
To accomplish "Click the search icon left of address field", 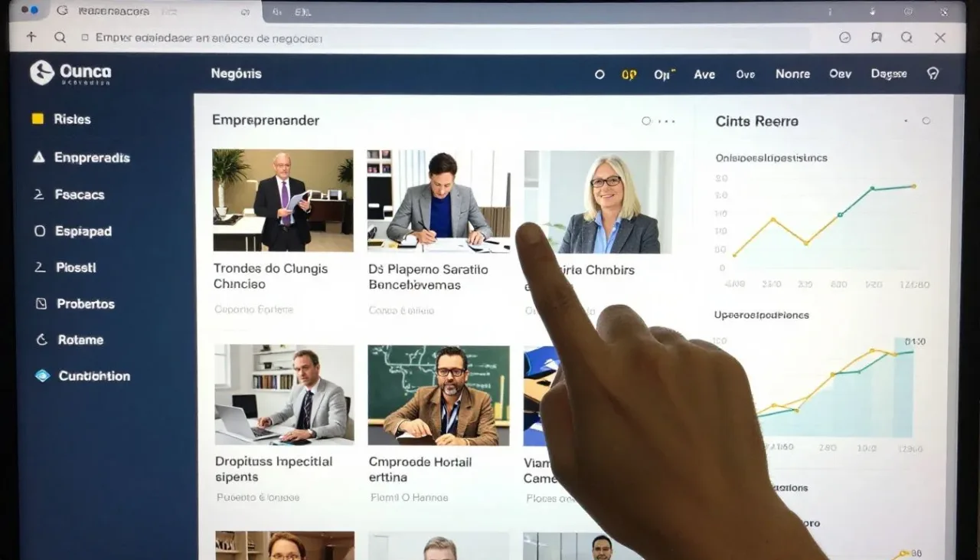I will pyautogui.click(x=60, y=37).
